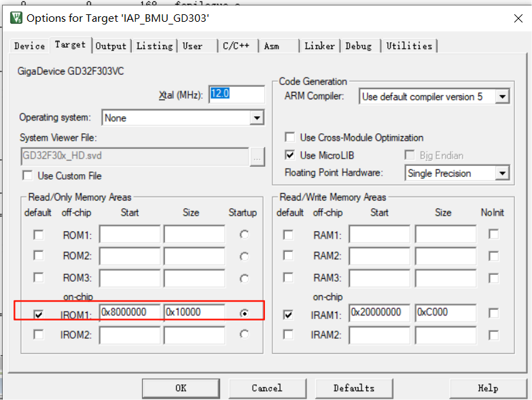Viewport: 532px width, 400px height.
Task: Toggle the IROM1 default checkbox
Action: 38,314
